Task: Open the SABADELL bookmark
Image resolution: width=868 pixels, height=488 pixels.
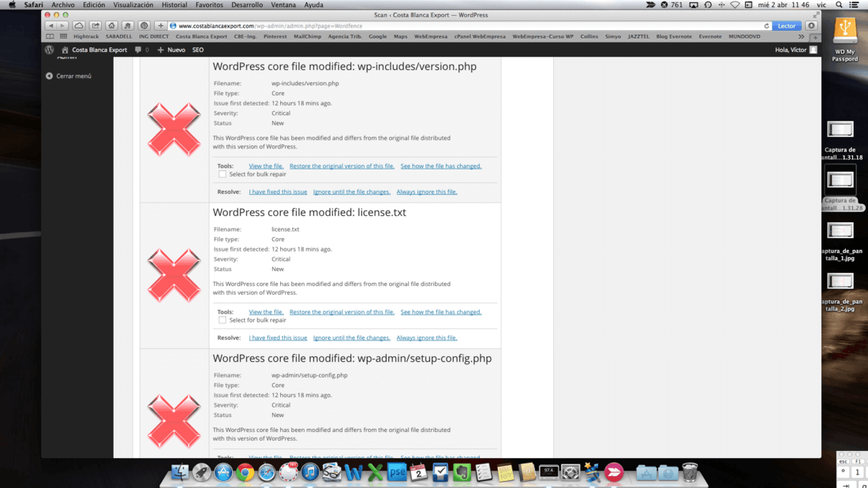Action: [119, 36]
